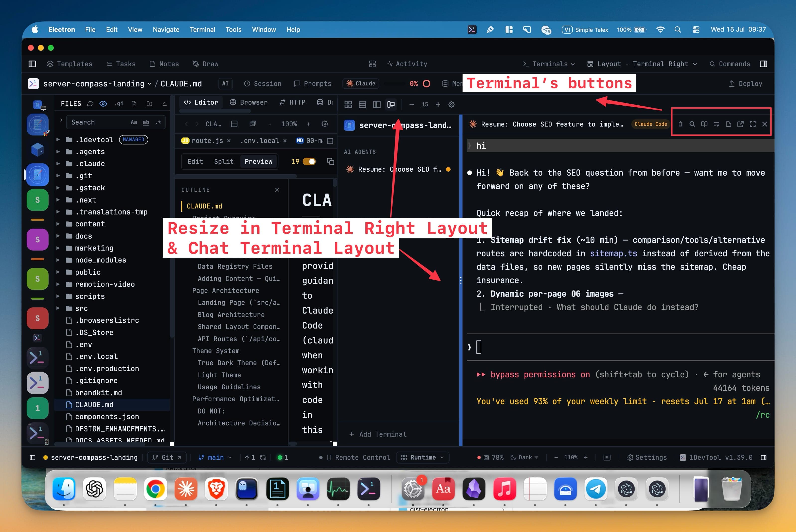The image size is (796, 532).
Task: Open Settings in the status bar
Action: 647,457
